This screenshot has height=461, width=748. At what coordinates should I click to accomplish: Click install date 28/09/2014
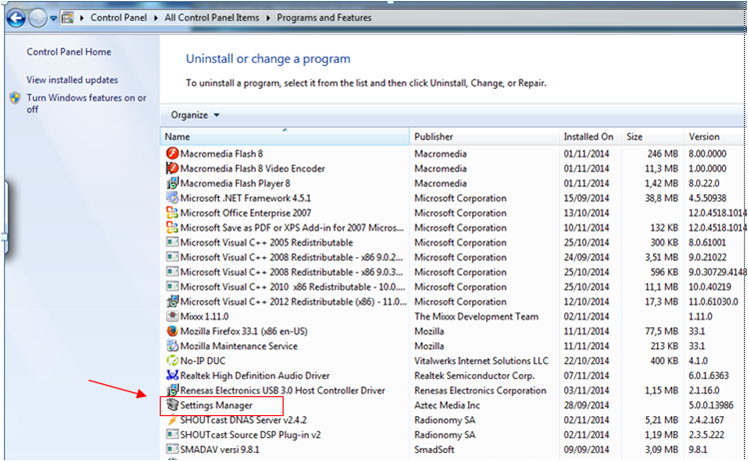(x=586, y=405)
